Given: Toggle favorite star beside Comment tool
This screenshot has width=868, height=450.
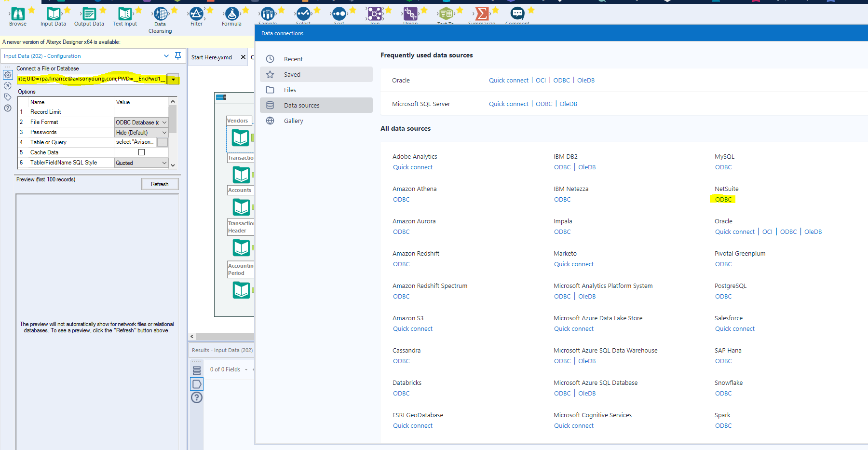Looking at the screenshot, I should coord(531,10).
